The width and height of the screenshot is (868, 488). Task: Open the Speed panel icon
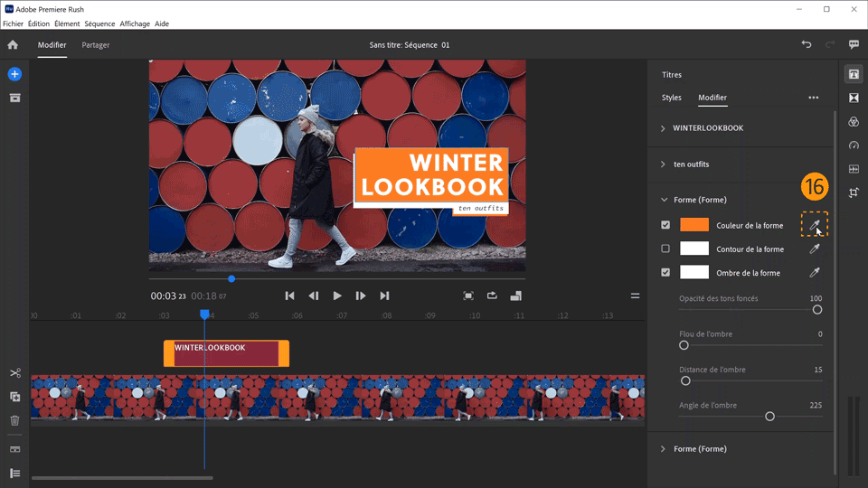coord(854,145)
